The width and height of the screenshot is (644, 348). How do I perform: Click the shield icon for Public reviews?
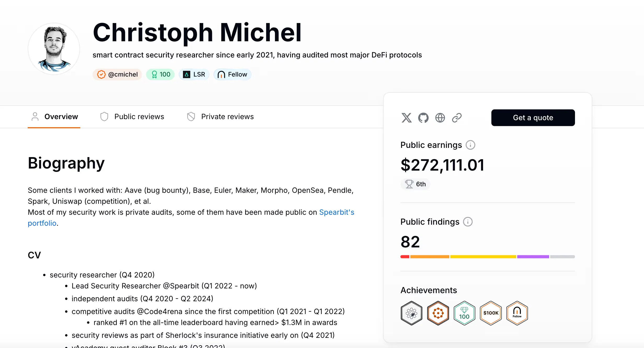pyautogui.click(x=104, y=117)
